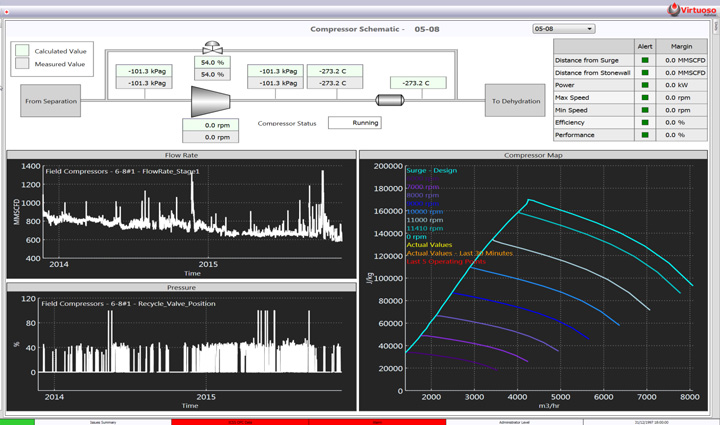Open the 05-08 compressor dropdown
The height and width of the screenshot is (425, 720).
pyautogui.click(x=563, y=29)
